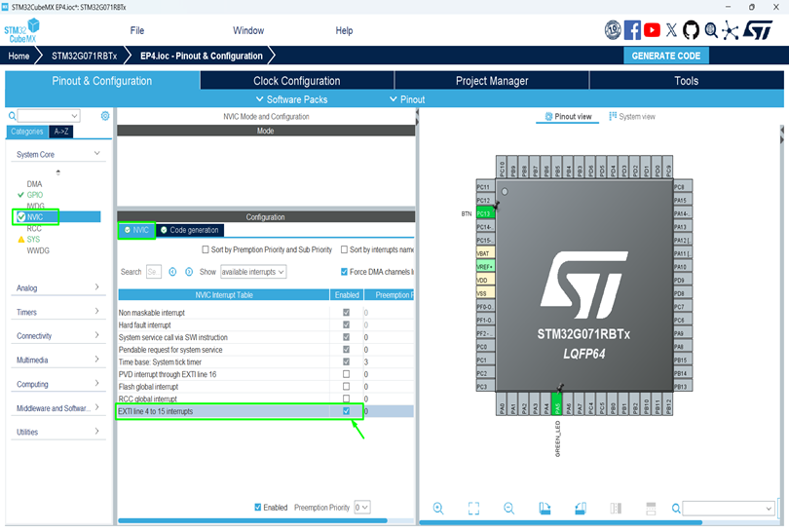Enable Sort by interrupts names checkbox
The width and height of the screenshot is (789, 532).
344,249
